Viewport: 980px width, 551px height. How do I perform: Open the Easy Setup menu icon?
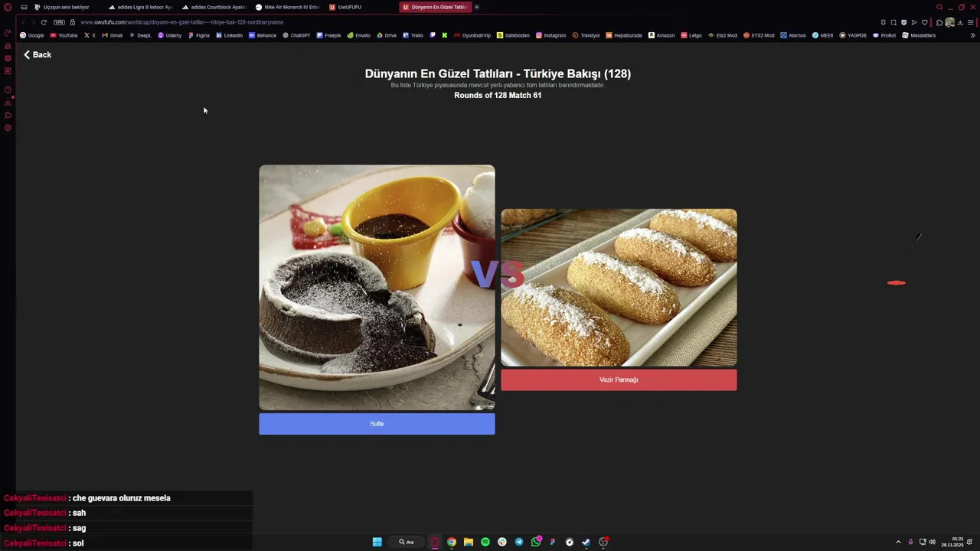tap(971, 22)
